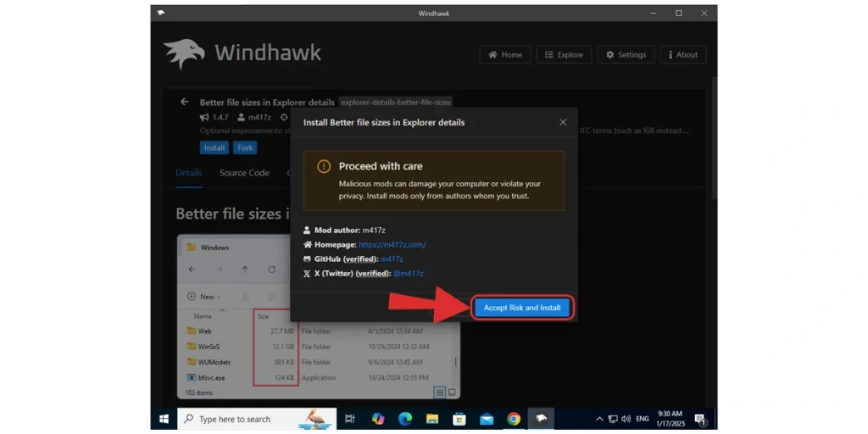868x434 pixels.
Task: Switch to the Details tab
Action: pyautogui.click(x=189, y=173)
